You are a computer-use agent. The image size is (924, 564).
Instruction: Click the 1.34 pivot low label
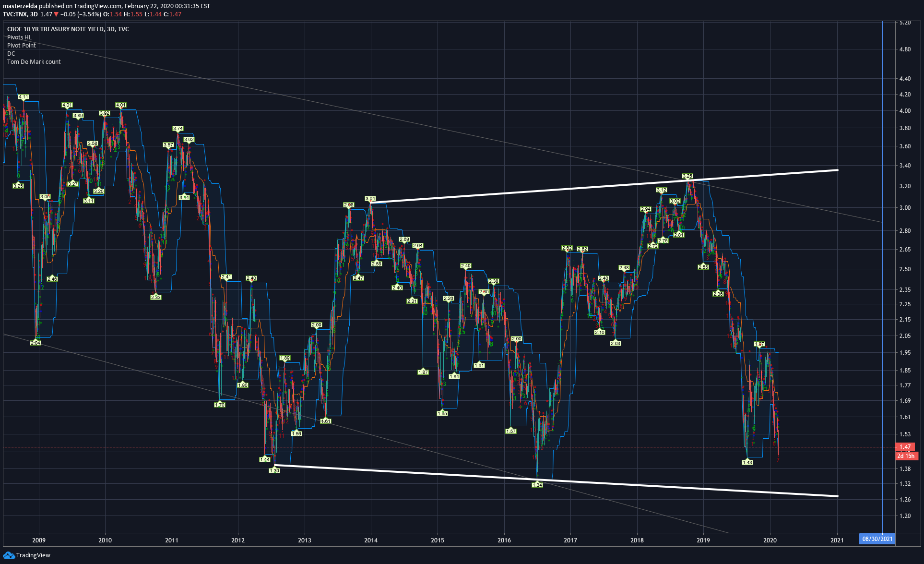[x=537, y=485]
